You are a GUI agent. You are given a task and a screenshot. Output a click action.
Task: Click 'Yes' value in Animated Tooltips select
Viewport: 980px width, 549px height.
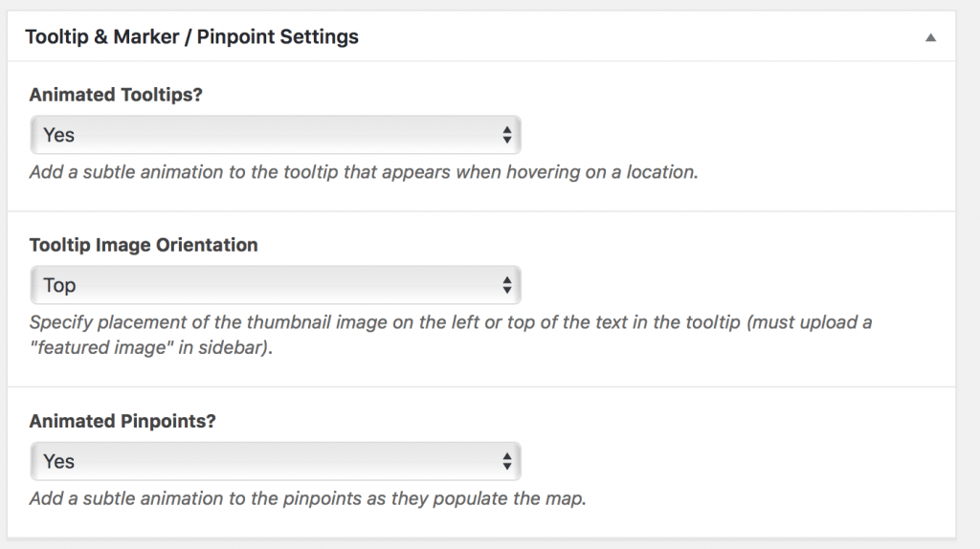tap(59, 135)
